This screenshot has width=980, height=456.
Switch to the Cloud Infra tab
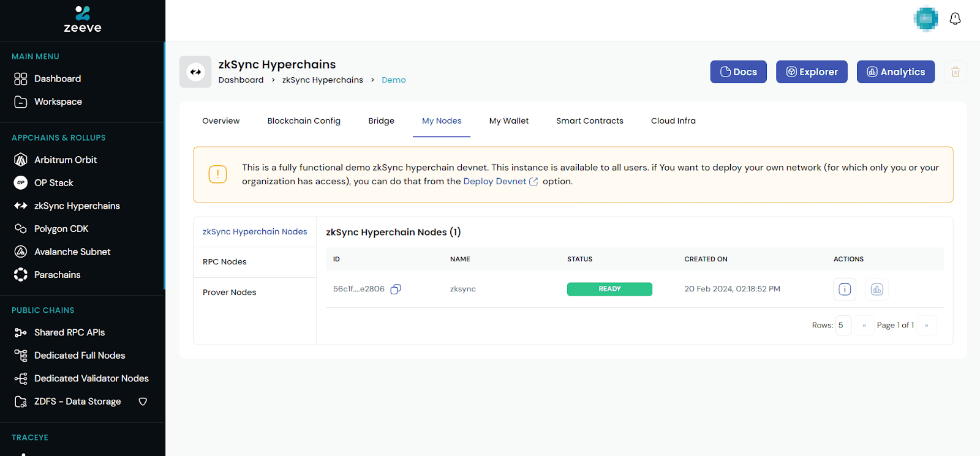(x=673, y=121)
